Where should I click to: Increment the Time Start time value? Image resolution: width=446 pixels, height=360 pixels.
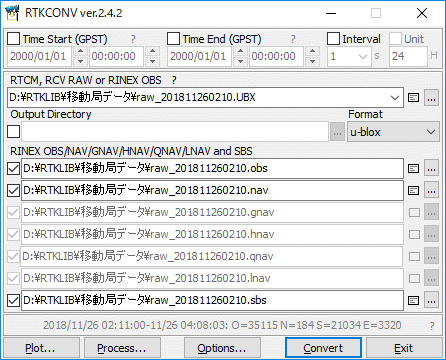point(152,51)
